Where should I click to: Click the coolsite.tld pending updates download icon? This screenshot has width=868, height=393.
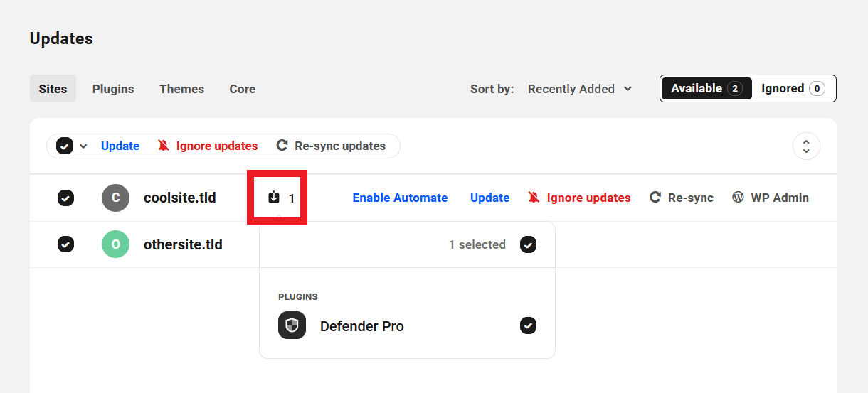pyautogui.click(x=274, y=198)
